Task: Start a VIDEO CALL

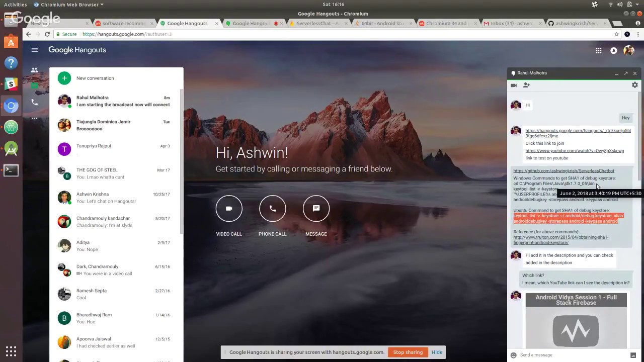Action: coord(229,209)
